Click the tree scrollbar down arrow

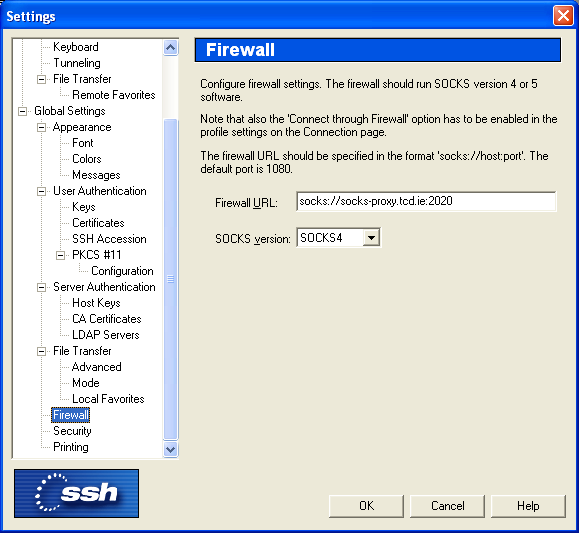[171, 450]
